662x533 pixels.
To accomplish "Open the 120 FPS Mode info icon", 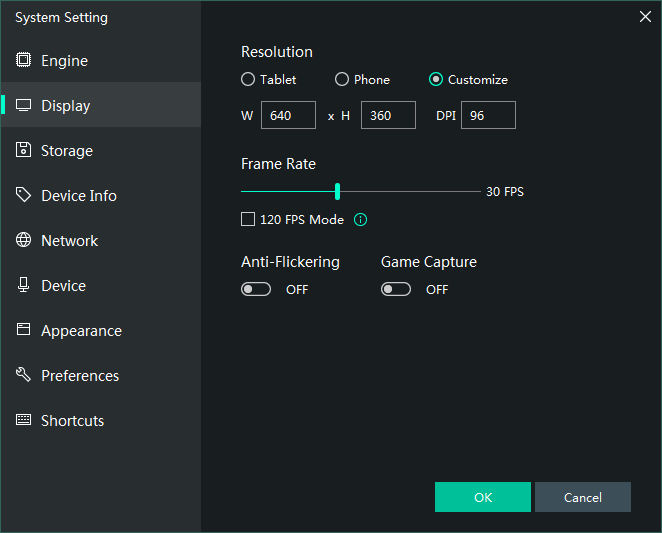I will pyautogui.click(x=361, y=220).
